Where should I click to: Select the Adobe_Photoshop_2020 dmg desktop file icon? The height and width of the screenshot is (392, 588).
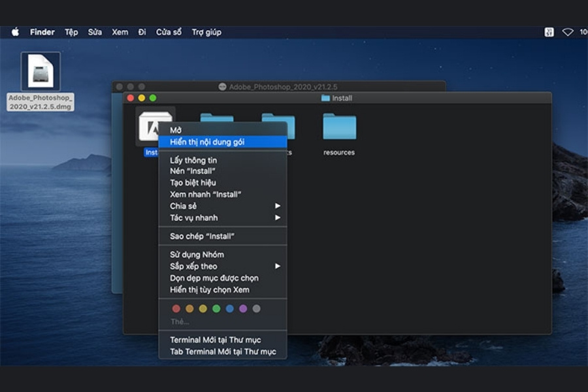pos(41,71)
